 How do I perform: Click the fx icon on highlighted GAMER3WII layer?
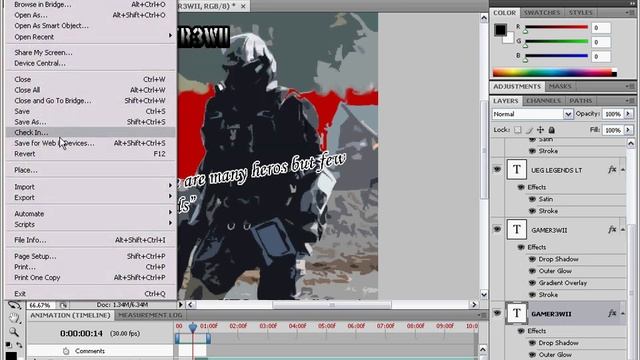(x=612, y=313)
